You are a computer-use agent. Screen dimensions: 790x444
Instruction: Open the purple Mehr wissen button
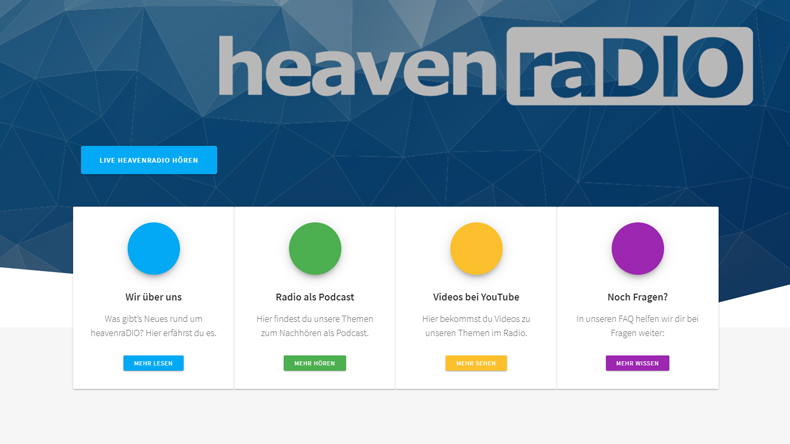point(637,363)
